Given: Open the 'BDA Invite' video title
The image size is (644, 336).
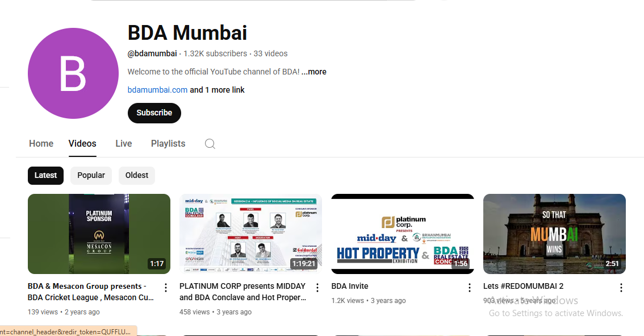Looking at the screenshot, I should (x=350, y=286).
